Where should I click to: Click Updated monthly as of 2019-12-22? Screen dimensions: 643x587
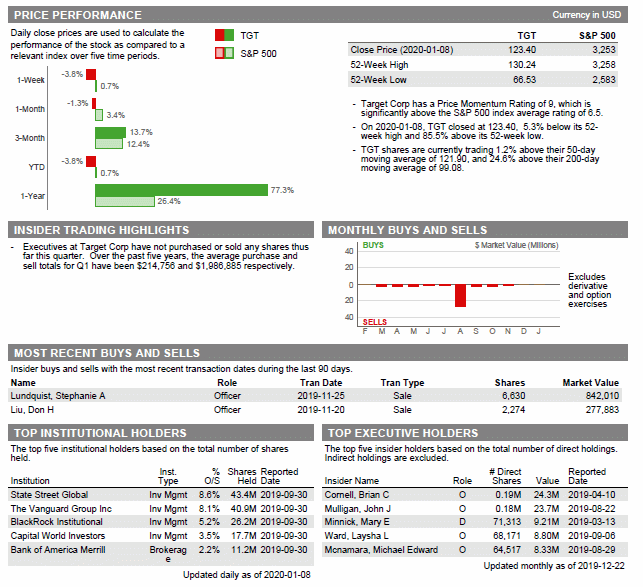(554, 566)
